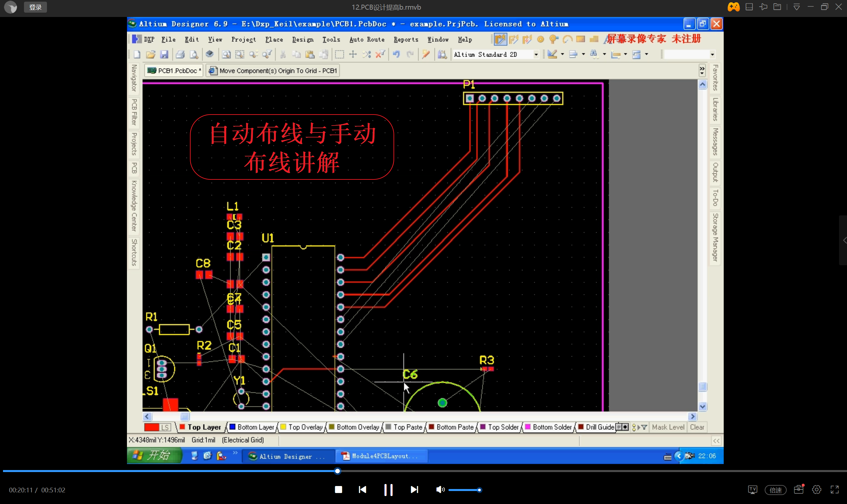This screenshot has height=504, width=847.
Task: Click the 倍速 playback speed button
Action: click(x=775, y=490)
